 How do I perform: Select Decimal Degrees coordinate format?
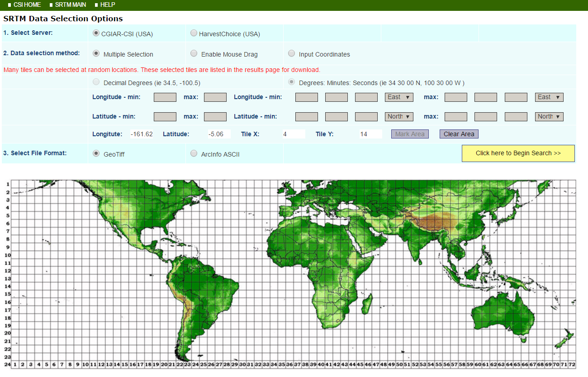click(x=96, y=82)
